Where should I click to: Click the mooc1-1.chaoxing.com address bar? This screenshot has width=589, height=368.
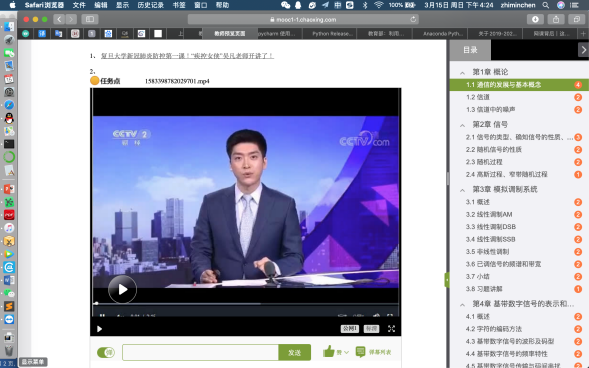coord(303,19)
